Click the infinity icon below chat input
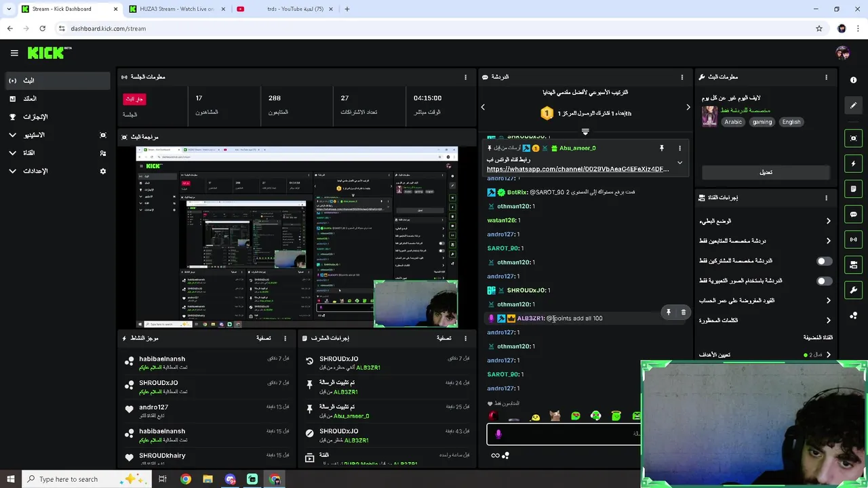 pos(495,455)
